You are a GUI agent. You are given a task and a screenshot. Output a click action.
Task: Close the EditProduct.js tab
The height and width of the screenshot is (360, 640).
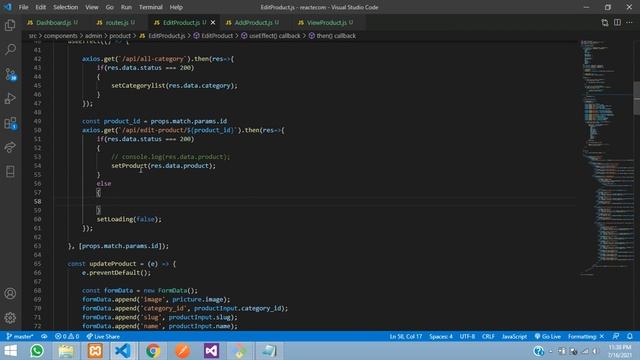click(x=213, y=22)
